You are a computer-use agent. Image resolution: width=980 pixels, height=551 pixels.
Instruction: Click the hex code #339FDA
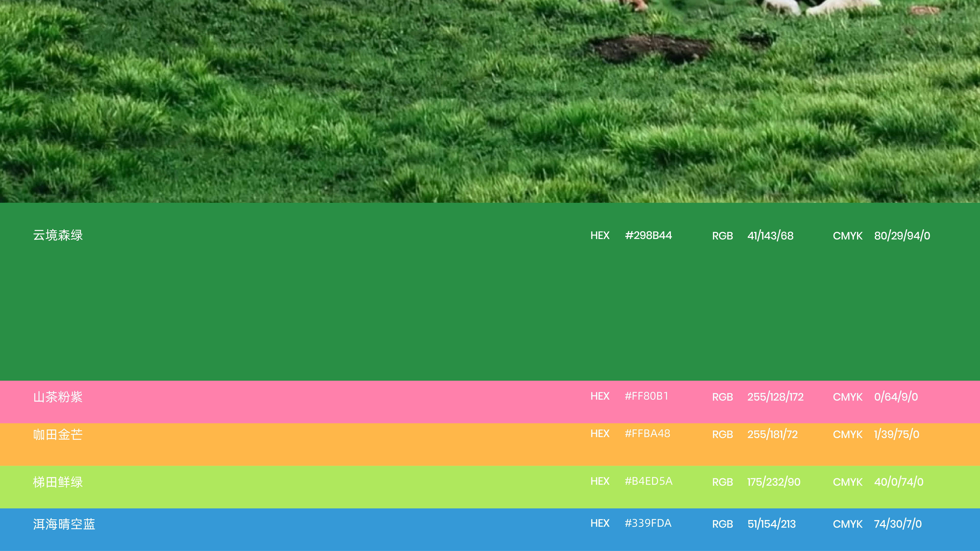(x=648, y=523)
